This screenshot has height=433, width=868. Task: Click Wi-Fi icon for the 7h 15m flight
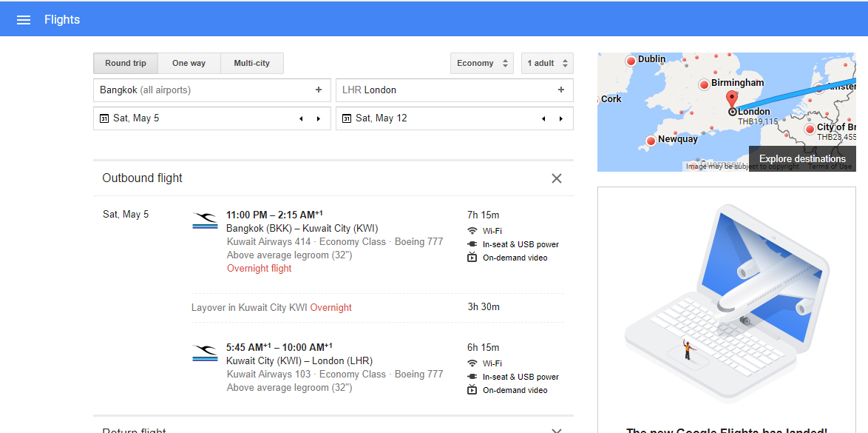tap(472, 231)
